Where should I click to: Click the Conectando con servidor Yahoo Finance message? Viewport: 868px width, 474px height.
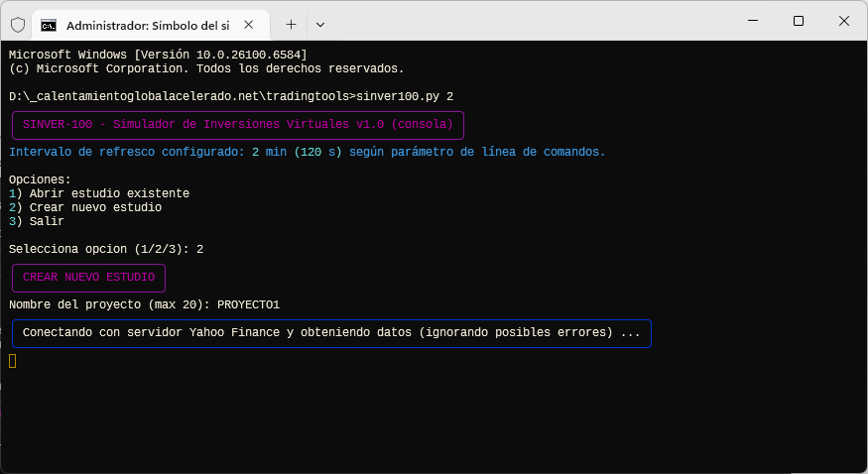331,333
